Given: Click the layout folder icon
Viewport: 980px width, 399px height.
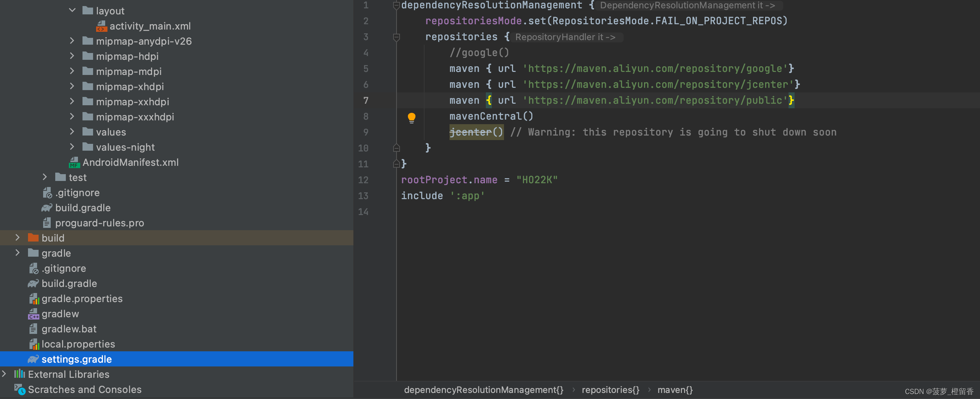Looking at the screenshot, I should [88, 10].
